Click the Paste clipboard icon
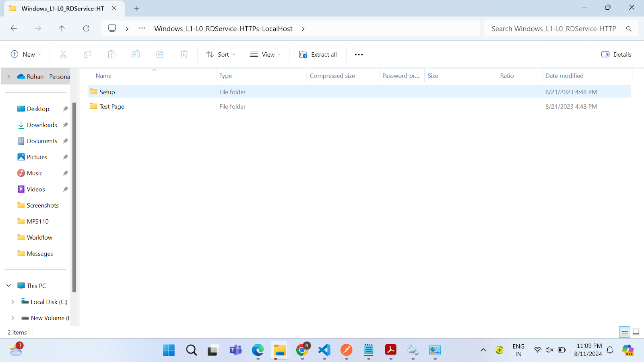The height and width of the screenshot is (362, 644). (111, 54)
